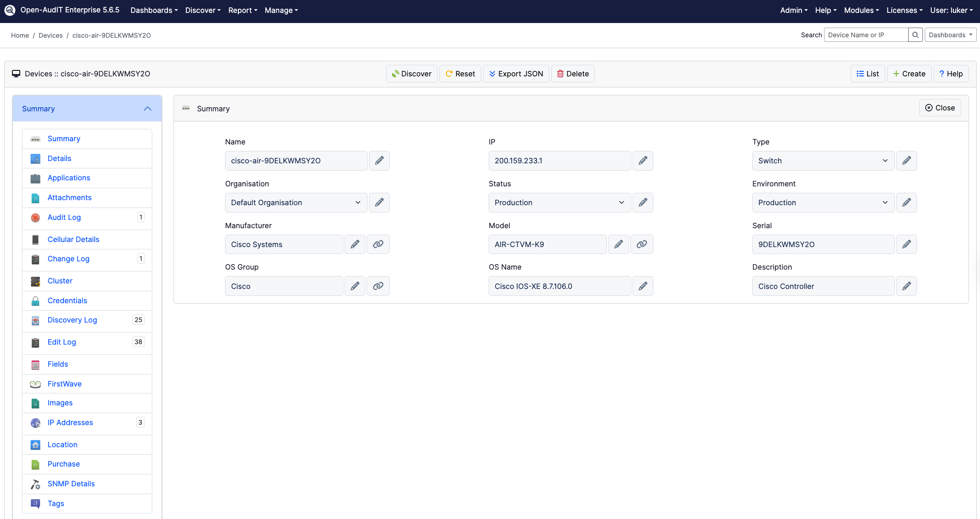Image resolution: width=980 pixels, height=519 pixels.
Task: Open the Type dropdown showing Switch
Action: click(823, 161)
